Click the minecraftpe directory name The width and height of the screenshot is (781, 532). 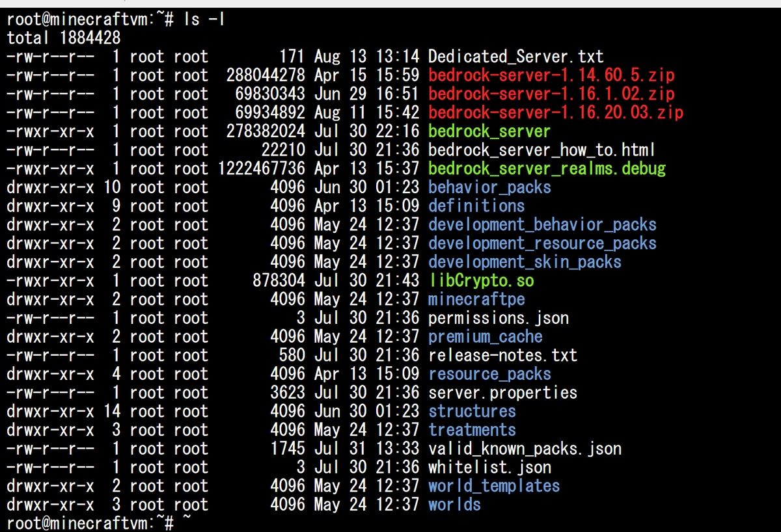coord(476,300)
